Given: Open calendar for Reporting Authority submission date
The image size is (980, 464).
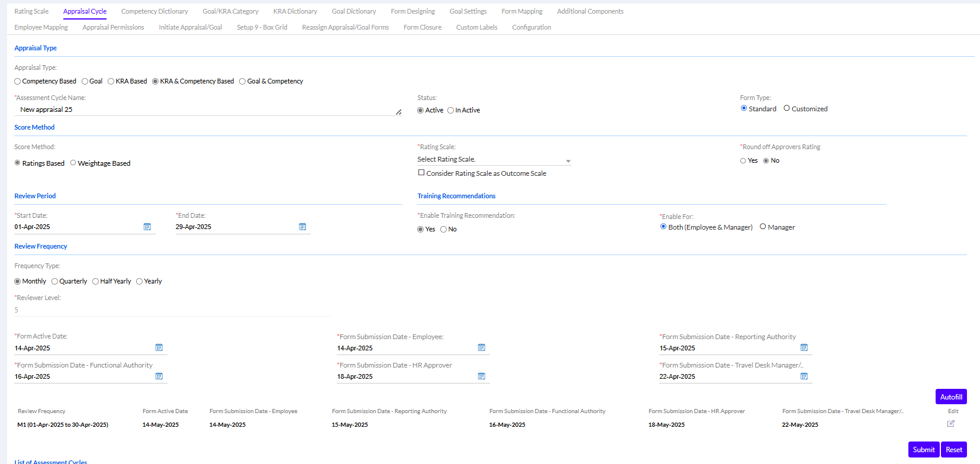Looking at the screenshot, I should coord(804,347).
